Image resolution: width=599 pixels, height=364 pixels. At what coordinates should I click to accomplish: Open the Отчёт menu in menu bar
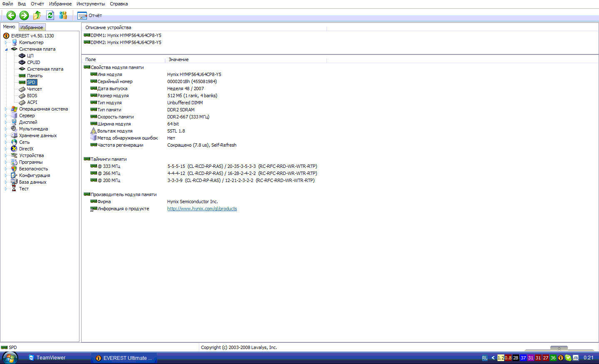coord(37,4)
